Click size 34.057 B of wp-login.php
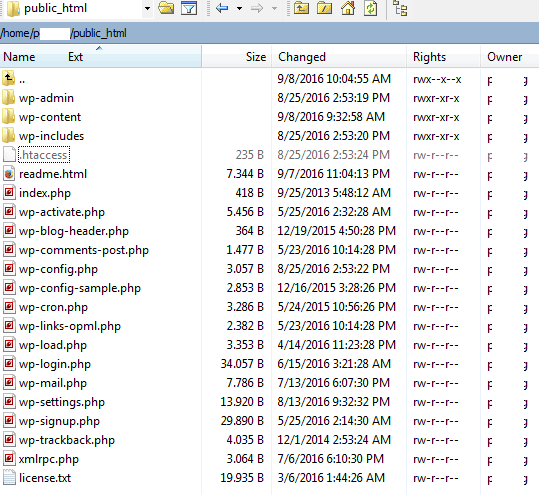 click(242, 364)
